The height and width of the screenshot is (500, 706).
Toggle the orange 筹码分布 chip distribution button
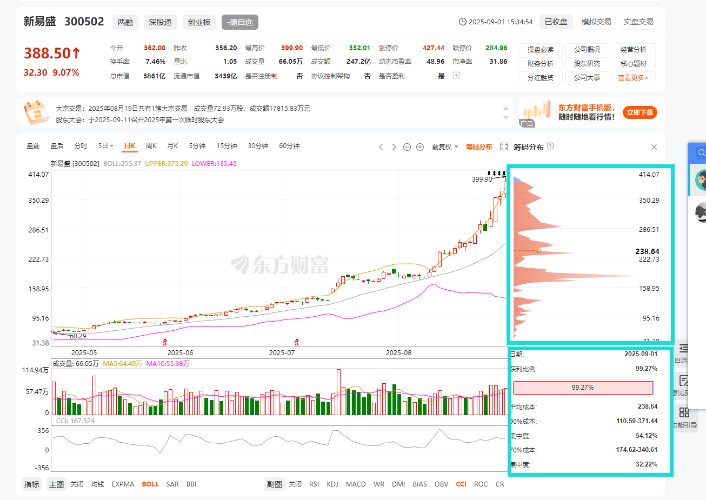tap(479, 147)
